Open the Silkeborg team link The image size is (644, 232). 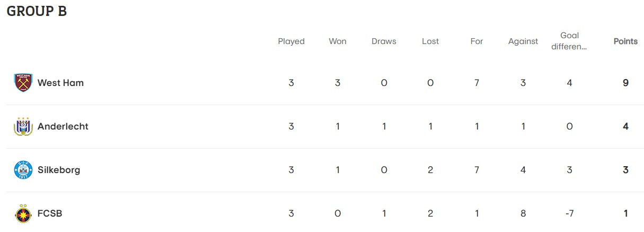point(59,170)
